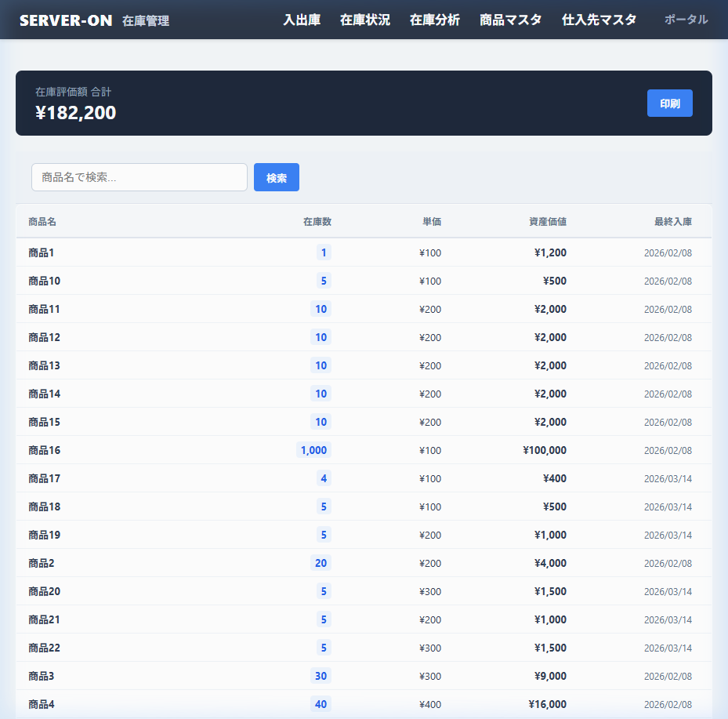
Task: Click the 単価 column header
Action: coord(431,222)
